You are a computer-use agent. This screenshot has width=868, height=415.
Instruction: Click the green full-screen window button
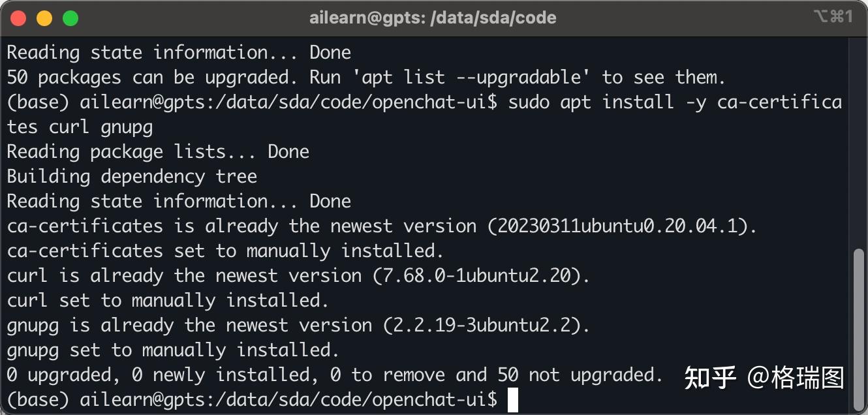(70, 18)
